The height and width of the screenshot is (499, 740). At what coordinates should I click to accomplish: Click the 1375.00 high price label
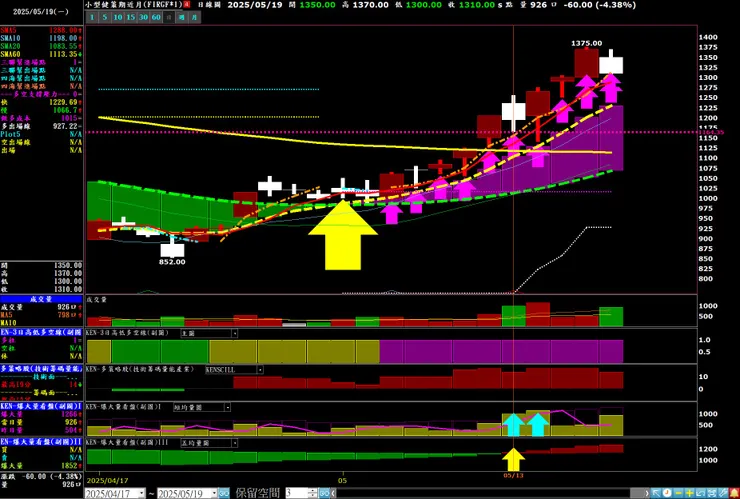[x=587, y=43]
